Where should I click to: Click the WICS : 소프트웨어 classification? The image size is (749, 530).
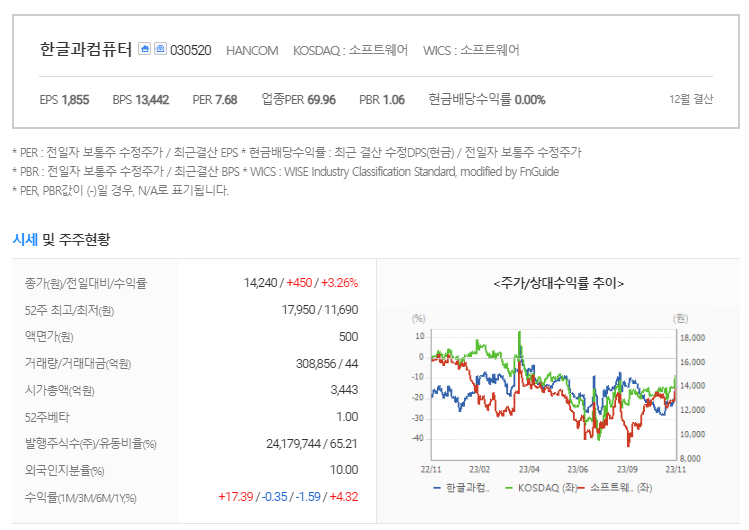click(x=471, y=50)
